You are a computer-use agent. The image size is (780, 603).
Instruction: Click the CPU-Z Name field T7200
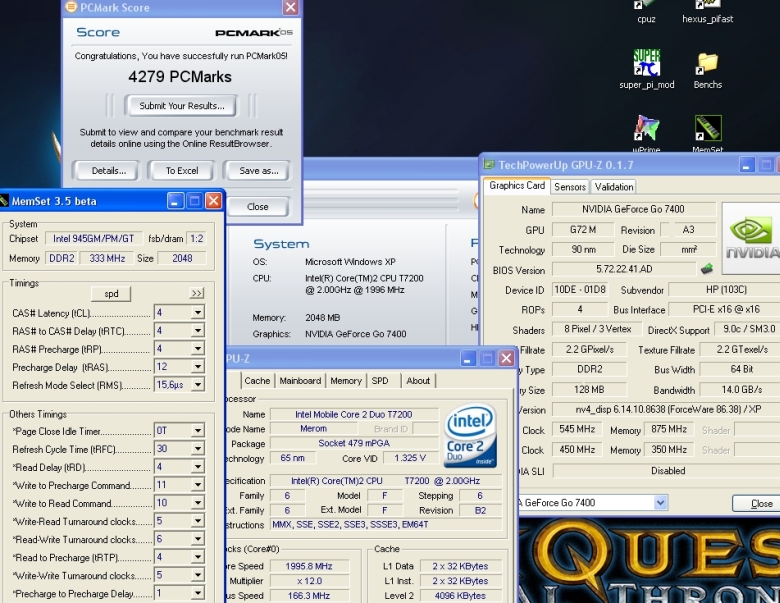click(x=354, y=414)
